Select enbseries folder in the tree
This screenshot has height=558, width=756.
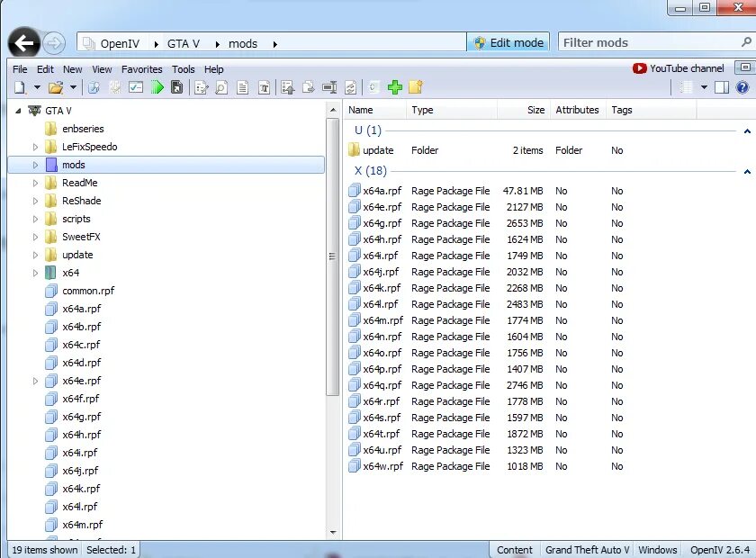[x=83, y=129]
